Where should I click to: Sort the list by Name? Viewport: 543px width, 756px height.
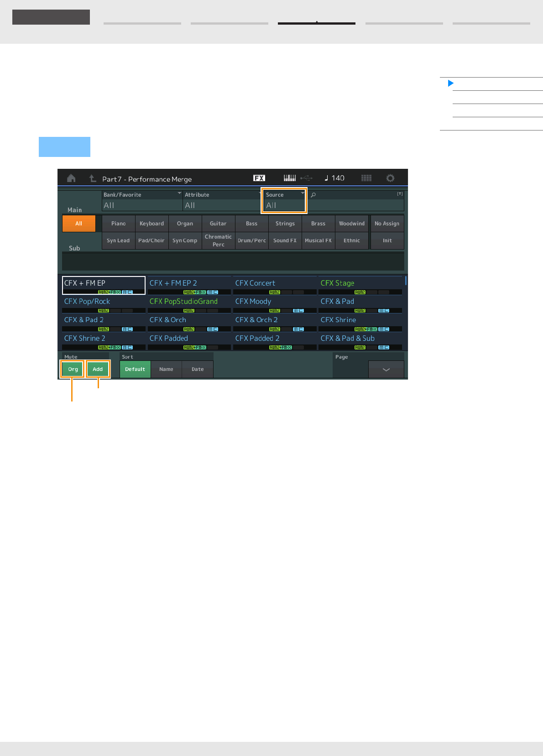[x=166, y=369]
